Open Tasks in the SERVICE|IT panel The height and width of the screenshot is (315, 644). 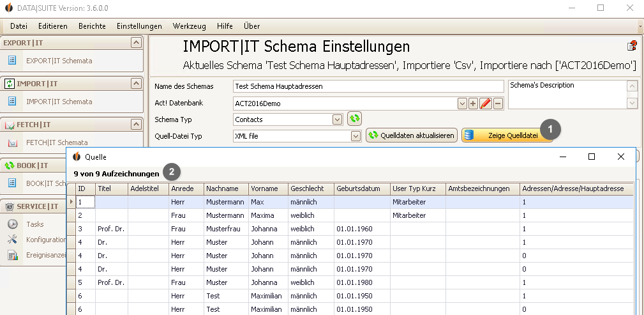[x=35, y=224]
